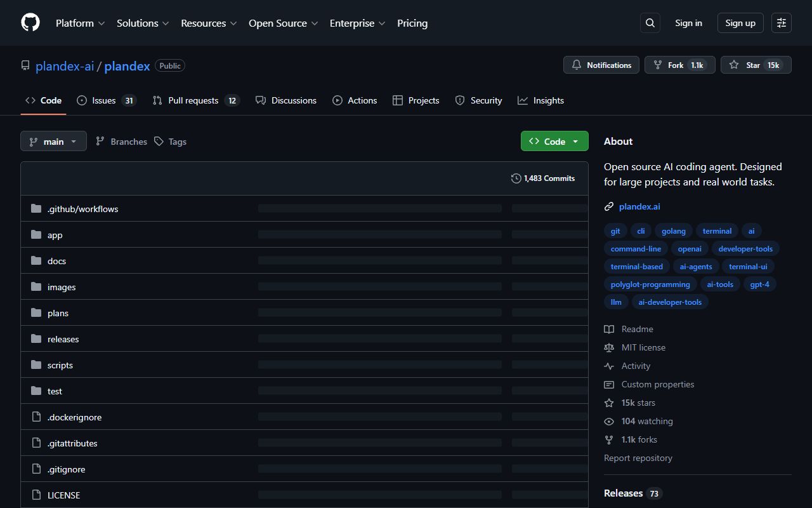
Task: Select Pricing in the navigation bar
Action: click(x=412, y=23)
